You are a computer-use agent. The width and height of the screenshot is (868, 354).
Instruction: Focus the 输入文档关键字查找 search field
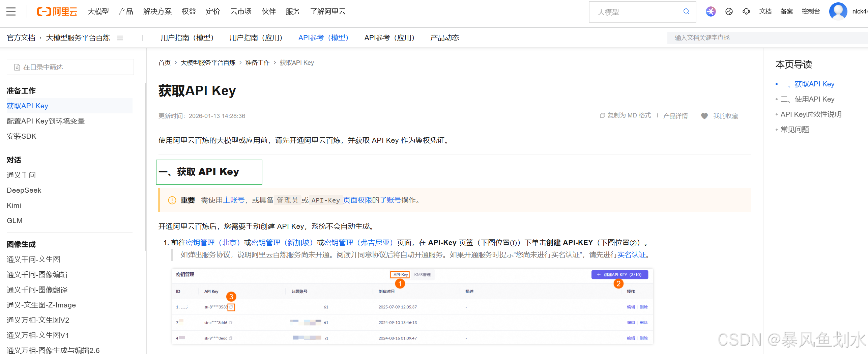pyautogui.click(x=768, y=38)
